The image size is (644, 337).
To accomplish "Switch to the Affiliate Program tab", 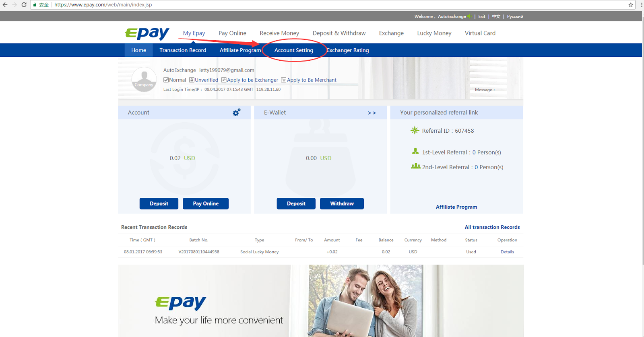I will (x=240, y=50).
